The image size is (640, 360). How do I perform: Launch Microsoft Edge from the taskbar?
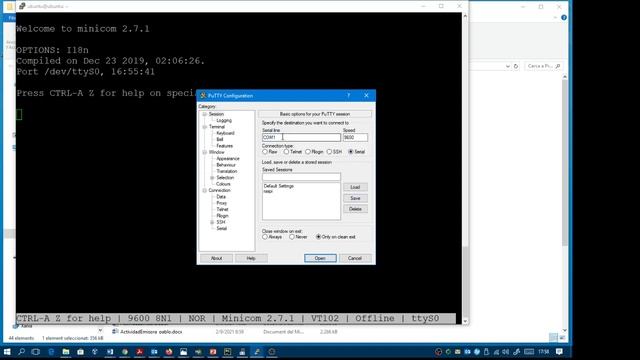click(x=51, y=351)
